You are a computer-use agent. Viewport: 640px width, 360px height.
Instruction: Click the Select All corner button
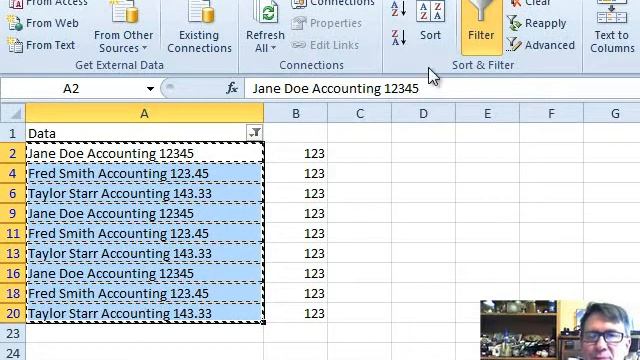(13, 113)
